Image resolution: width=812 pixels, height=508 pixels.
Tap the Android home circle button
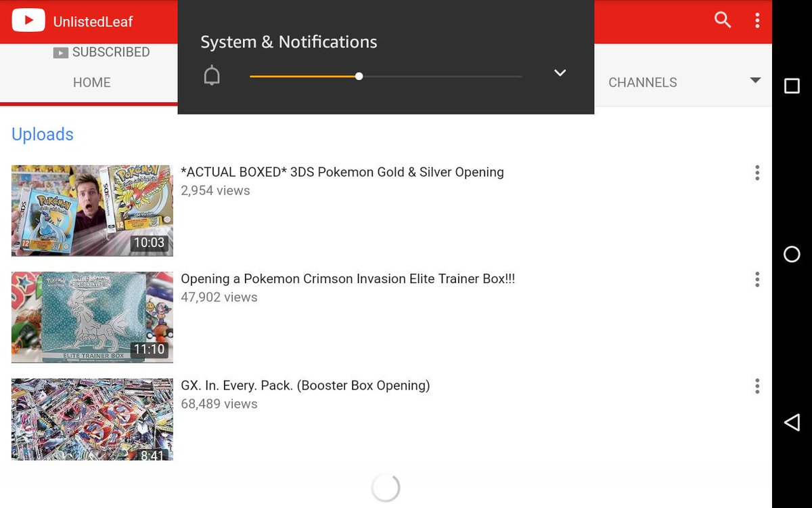(792, 254)
